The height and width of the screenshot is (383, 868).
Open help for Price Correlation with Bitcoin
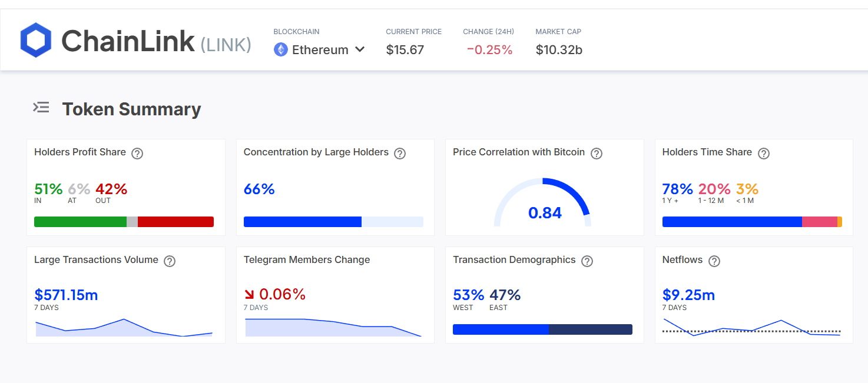(x=597, y=154)
